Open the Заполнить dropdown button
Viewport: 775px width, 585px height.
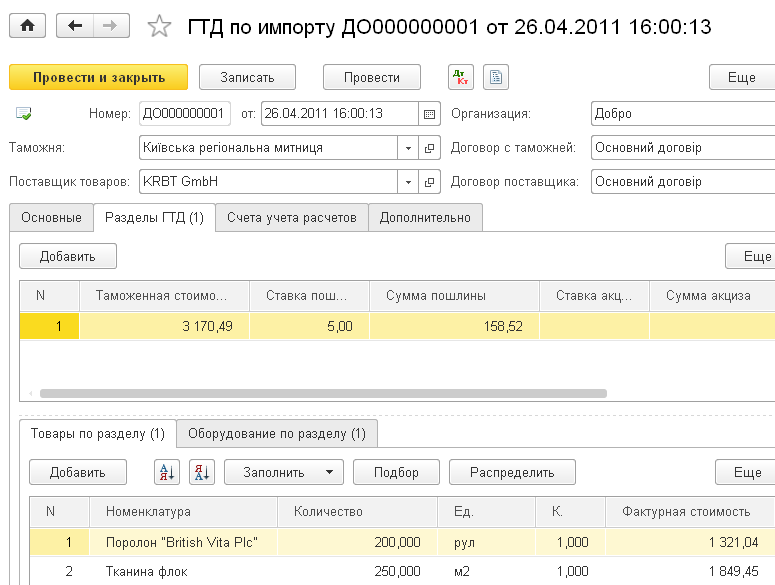(284, 472)
